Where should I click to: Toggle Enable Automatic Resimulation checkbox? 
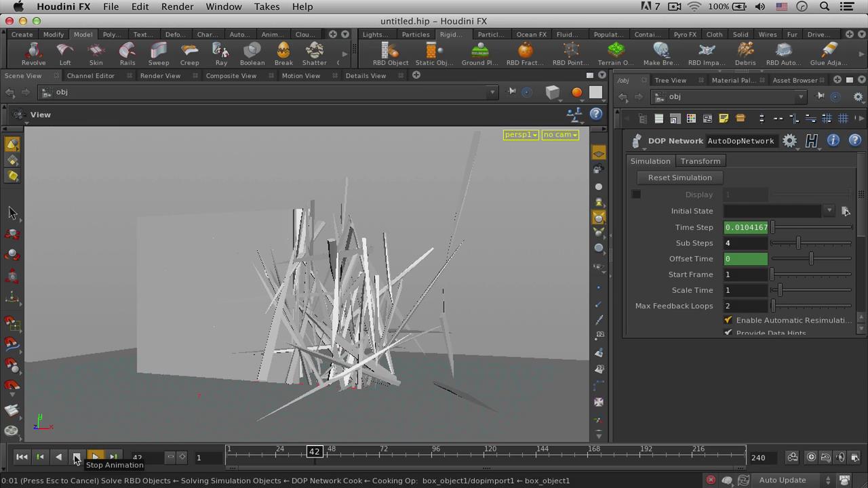(728, 320)
